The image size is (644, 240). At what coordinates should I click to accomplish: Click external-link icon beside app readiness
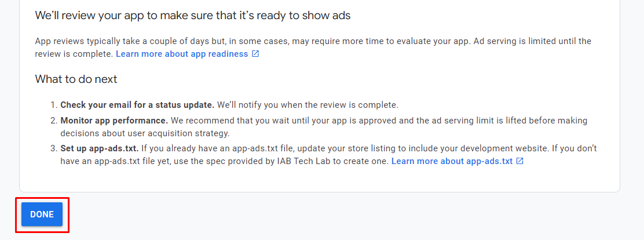tap(255, 54)
